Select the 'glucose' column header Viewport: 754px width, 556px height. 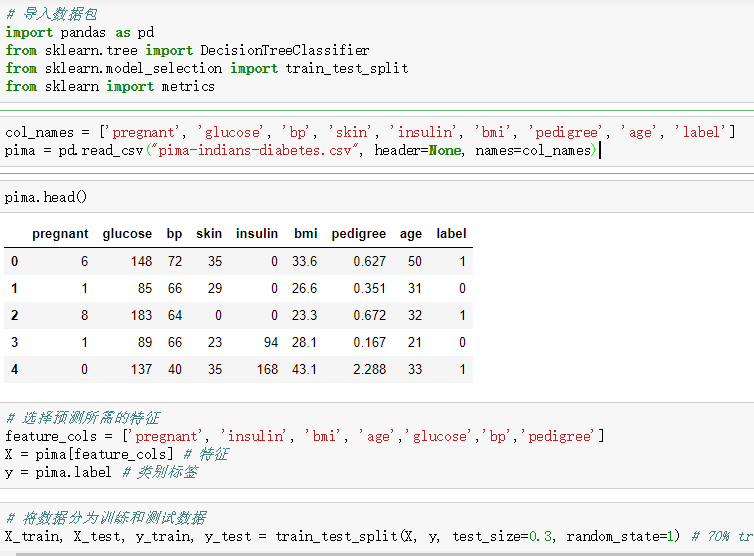point(127,234)
